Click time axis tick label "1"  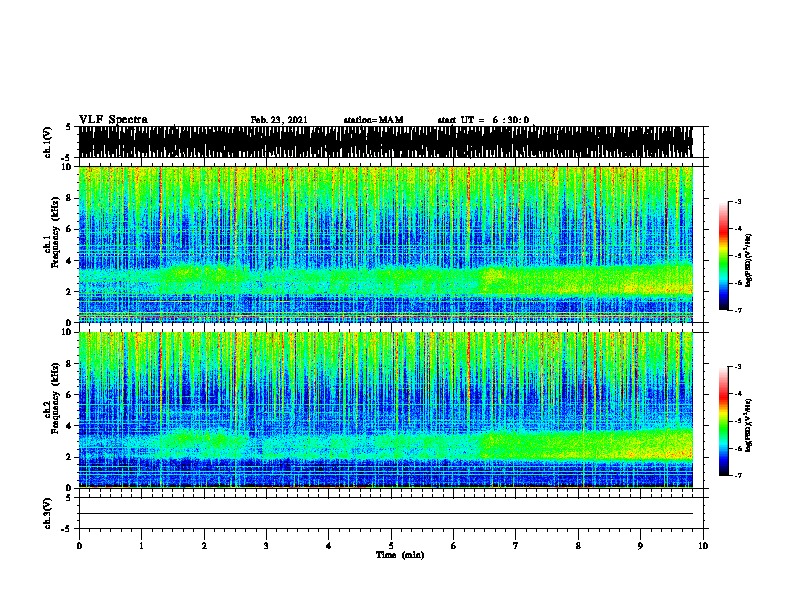(x=141, y=546)
